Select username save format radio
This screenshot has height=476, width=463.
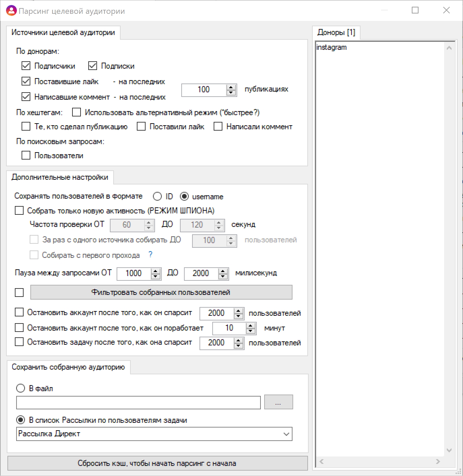point(184,196)
